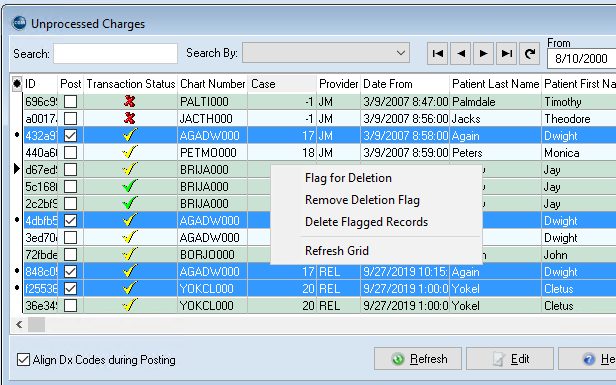Select chart number cell JACTH000

coord(212,118)
